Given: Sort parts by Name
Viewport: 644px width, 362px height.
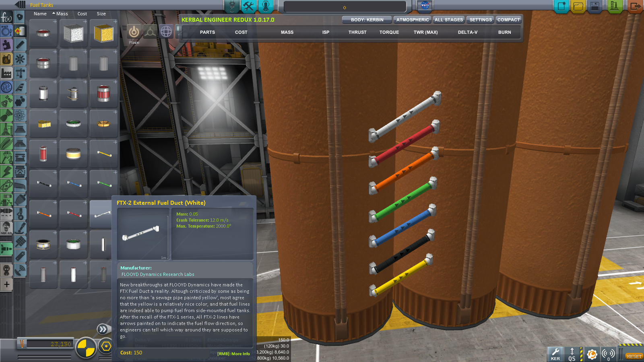Looking at the screenshot, I should [40, 14].
